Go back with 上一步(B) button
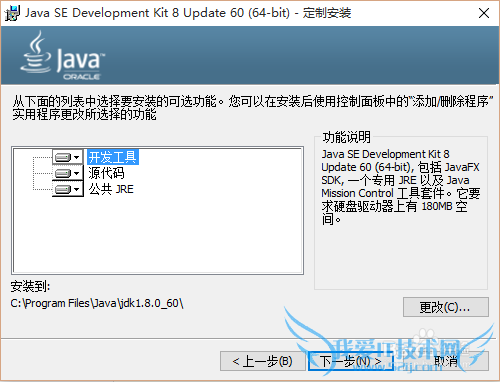The width and height of the screenshot is (500, 382). (263, 361)
